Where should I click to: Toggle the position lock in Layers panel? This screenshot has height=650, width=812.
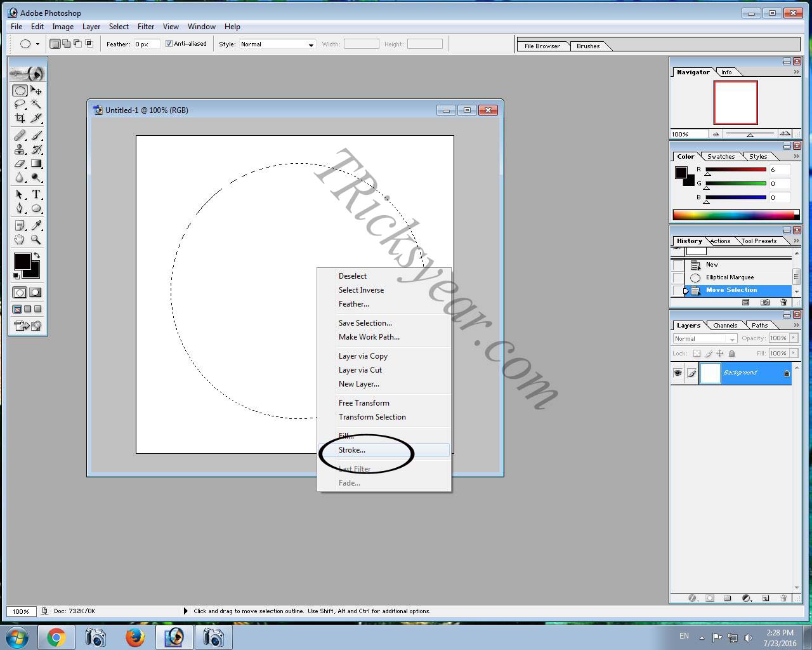719,353
